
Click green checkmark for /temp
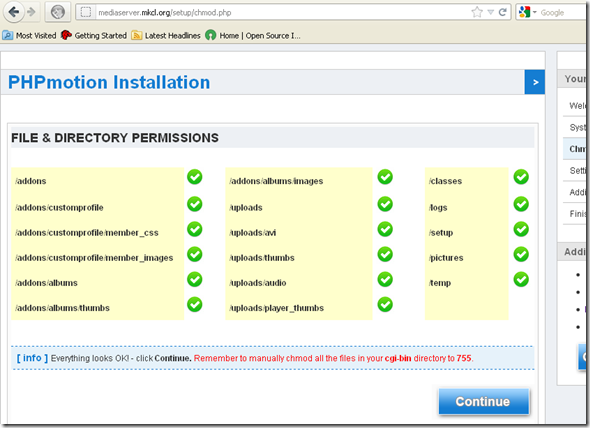pos(521,280)
